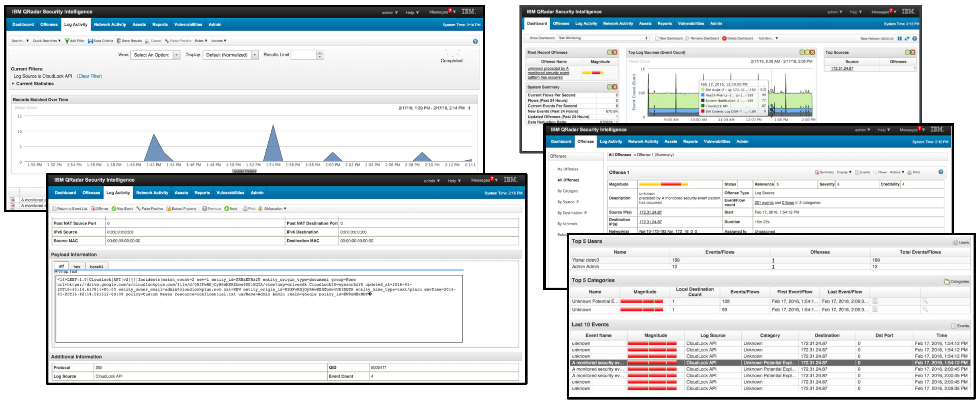Select the utf payload tab
980x404 pixels.
pyautogui.click(x=61, y=266)
